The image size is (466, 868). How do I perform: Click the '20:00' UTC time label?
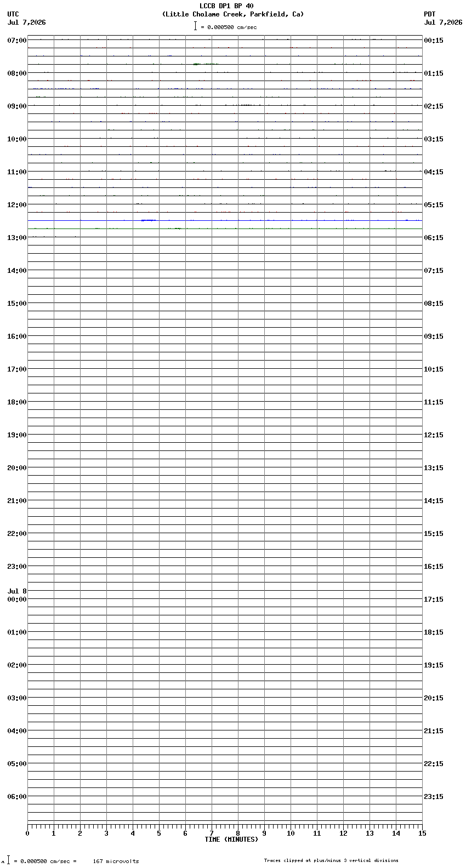point(17,468)
